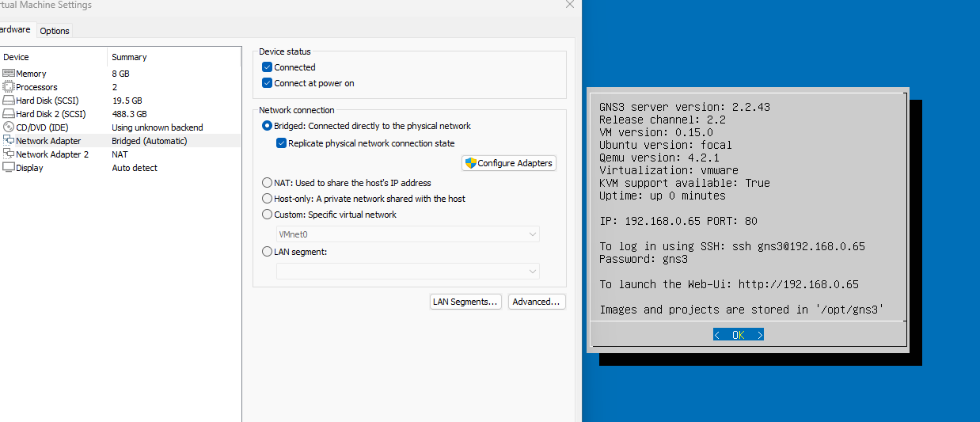Viewport: 980px width, 422px height.
Task: Click the Hard Disk (SCSI) icon
Action: point(9,101)
